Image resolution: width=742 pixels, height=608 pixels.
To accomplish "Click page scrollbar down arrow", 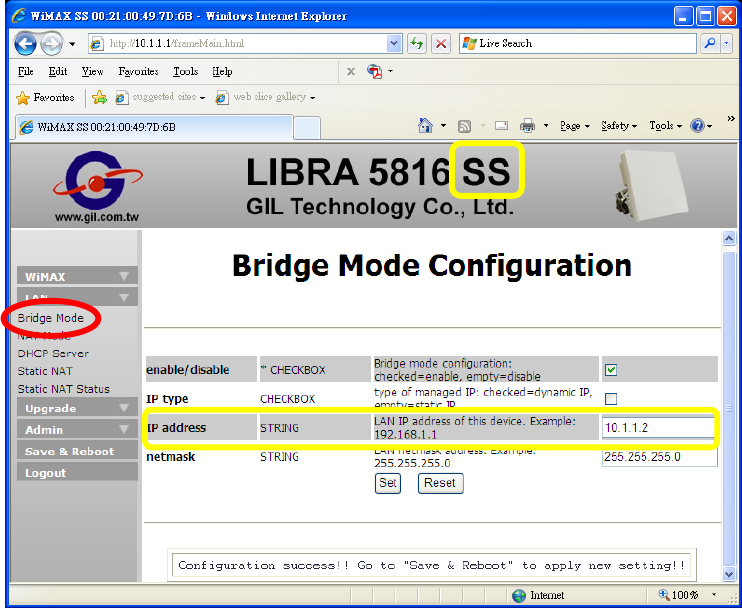I will point(728,574).
